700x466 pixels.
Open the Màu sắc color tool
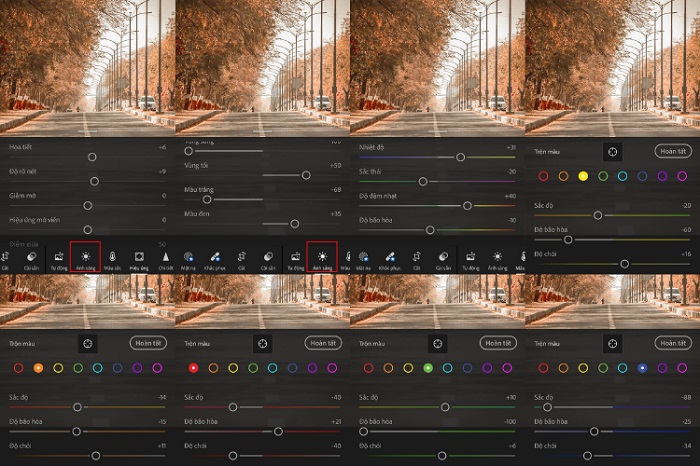click(113, 257)
